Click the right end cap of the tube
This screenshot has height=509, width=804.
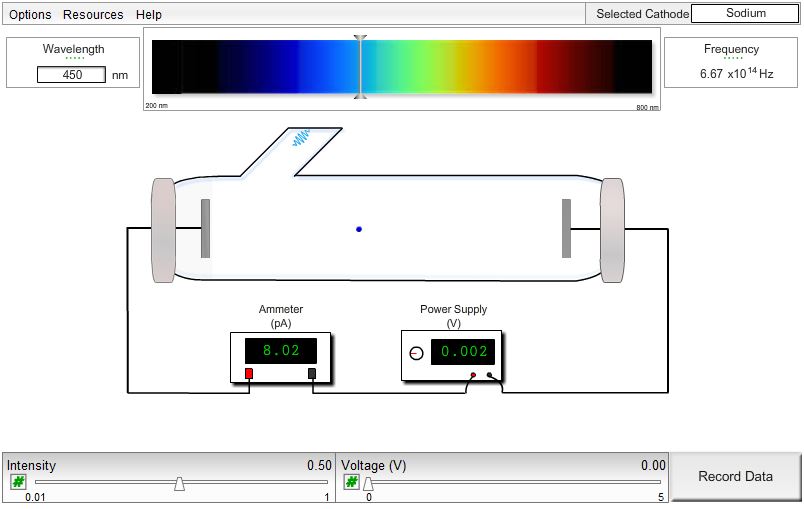pyautogui.click(x=612, y=230)
